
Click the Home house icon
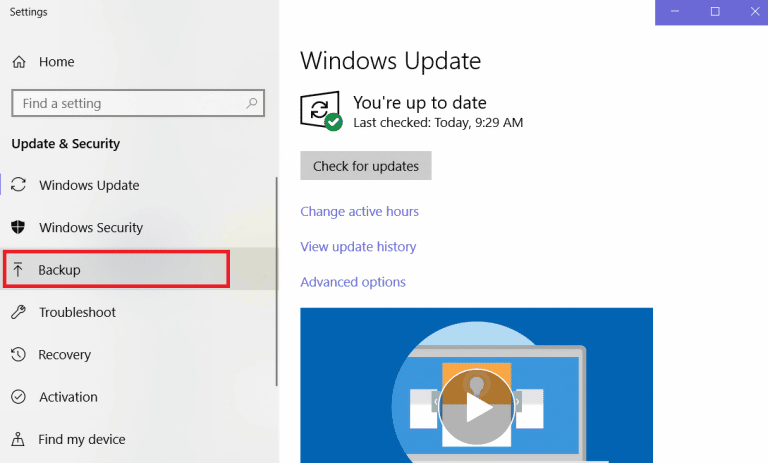(x=19, y=62)
